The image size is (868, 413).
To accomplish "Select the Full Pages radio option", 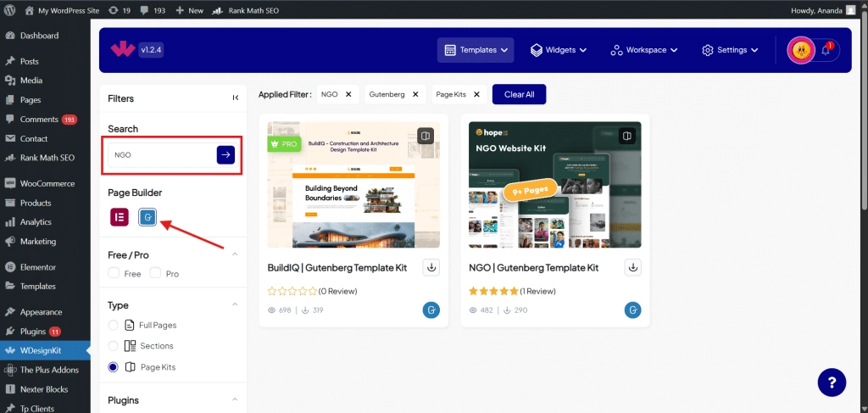I will tap(113, 325).
